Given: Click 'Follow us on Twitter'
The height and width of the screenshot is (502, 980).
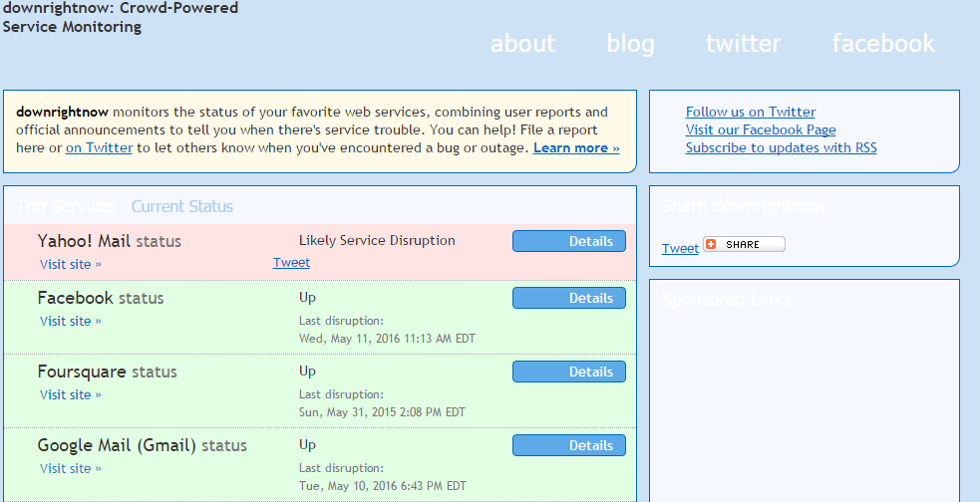Looking at the screenshot, I should (750, 112).
